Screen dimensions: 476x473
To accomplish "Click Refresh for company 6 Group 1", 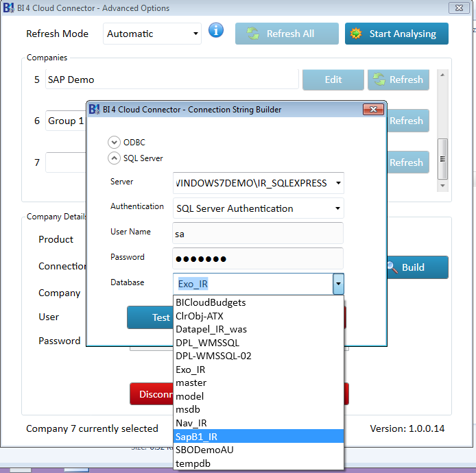I will [407, 121].
